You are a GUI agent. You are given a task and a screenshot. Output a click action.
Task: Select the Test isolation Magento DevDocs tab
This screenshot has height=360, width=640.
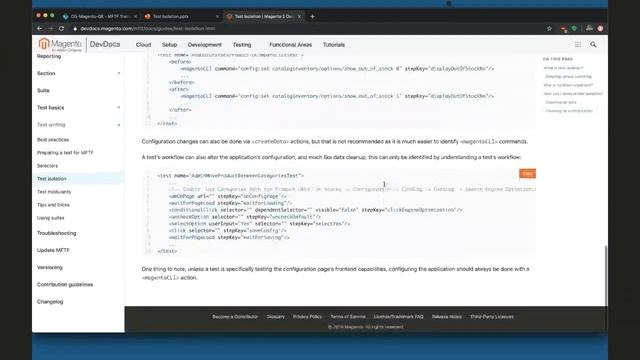tap(264, 16)
